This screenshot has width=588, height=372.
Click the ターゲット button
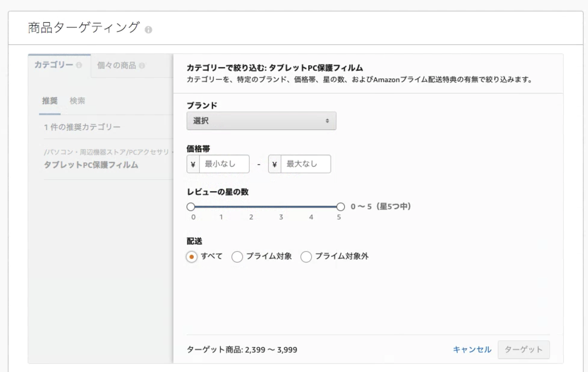tap(524, 349)
